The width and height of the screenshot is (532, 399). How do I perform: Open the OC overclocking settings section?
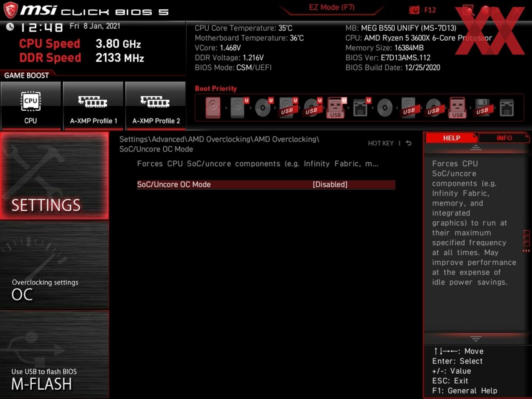(54, 266)
